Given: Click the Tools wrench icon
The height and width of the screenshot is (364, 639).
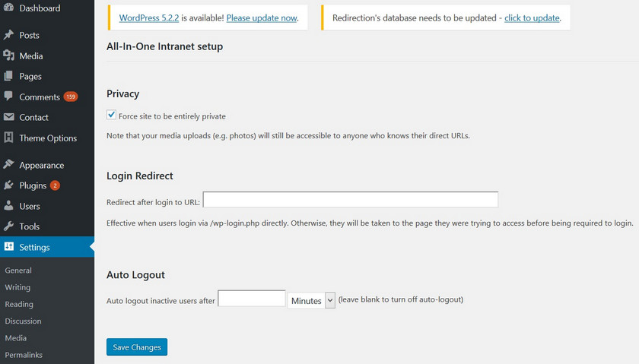Looking at the screenshot, I should (x=9, y=226).
